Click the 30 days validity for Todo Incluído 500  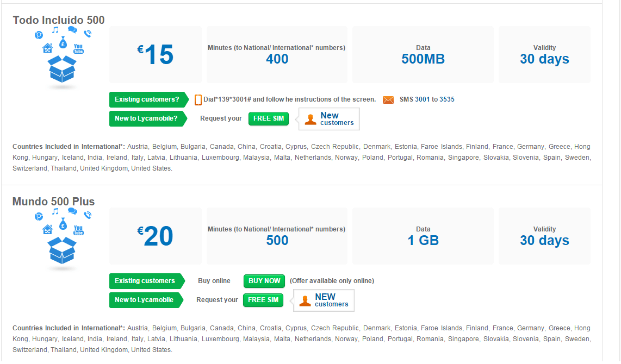(544, 59)
